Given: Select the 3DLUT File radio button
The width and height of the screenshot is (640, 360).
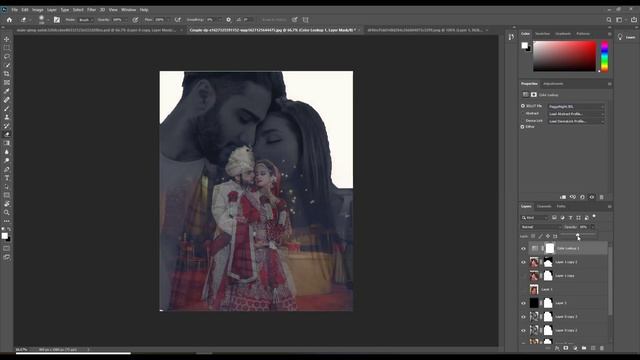Looking at the screenshot, I should (522, 106).
